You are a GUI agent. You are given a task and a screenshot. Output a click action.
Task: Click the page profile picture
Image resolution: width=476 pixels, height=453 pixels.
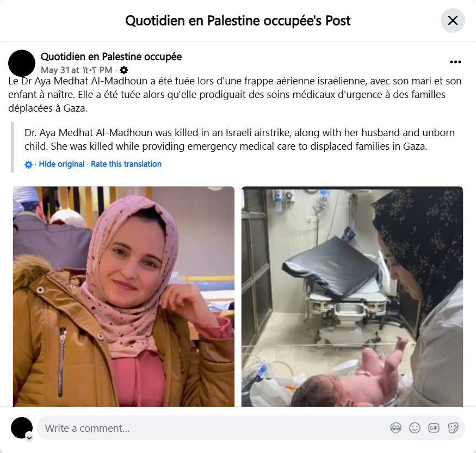22,63
